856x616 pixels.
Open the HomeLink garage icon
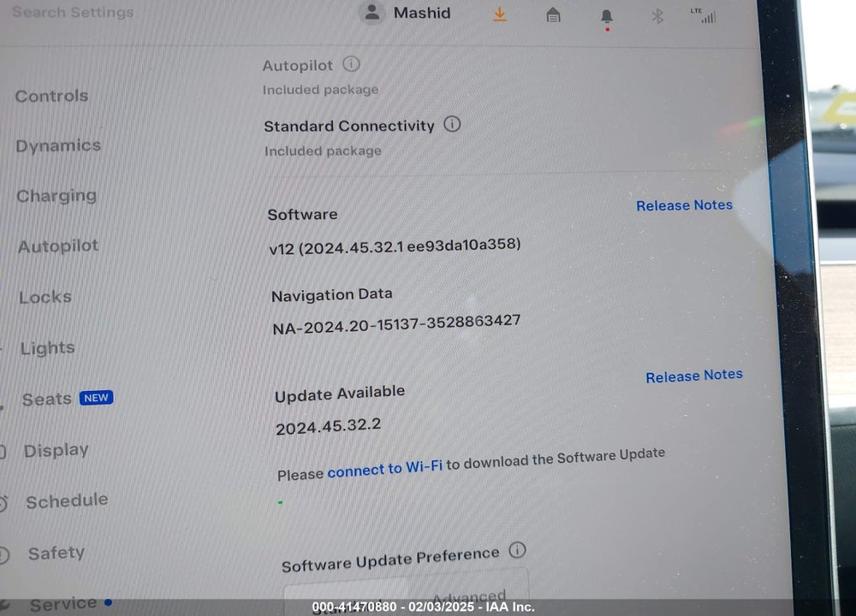(x=553, y=15)
